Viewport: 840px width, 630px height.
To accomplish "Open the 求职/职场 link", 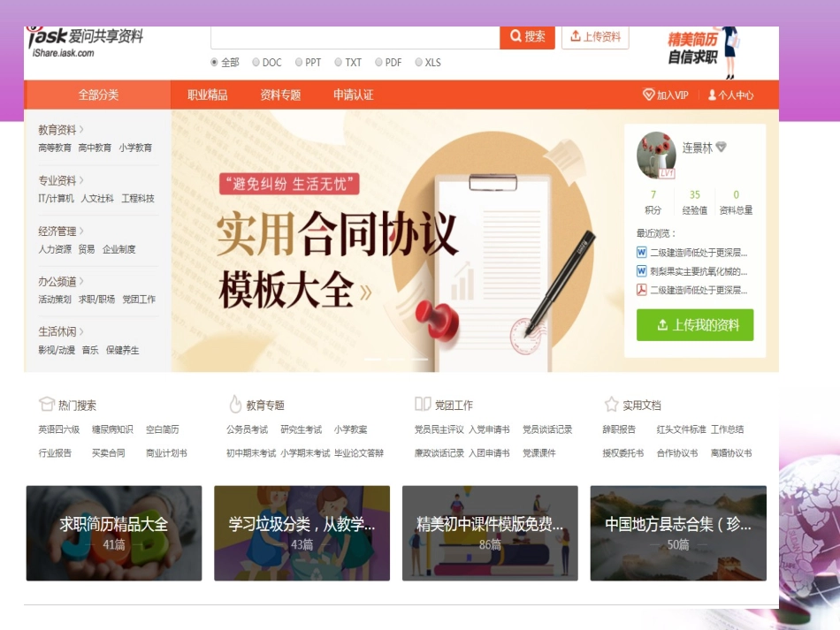I will pos(96,300).
